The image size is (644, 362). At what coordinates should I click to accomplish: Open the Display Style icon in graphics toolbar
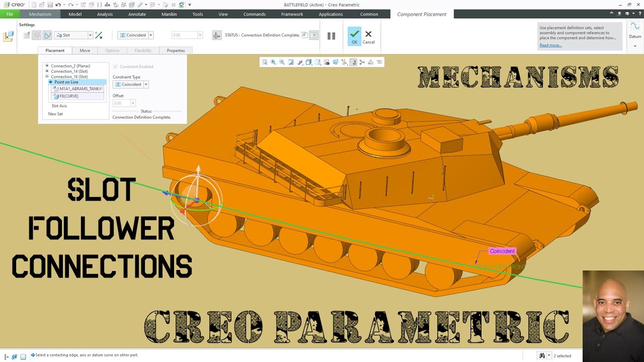coord(300,62)
